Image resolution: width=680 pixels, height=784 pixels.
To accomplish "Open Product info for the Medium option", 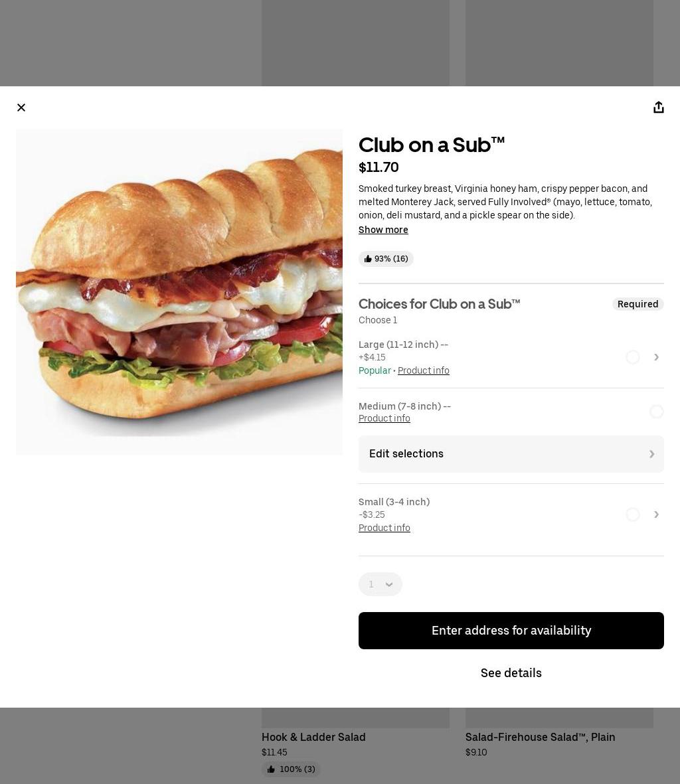I will tap(384, 418).
